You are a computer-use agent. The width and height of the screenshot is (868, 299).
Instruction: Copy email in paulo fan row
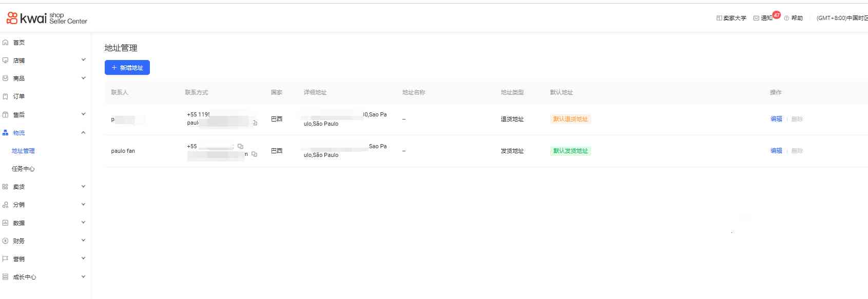click(254, 154)
